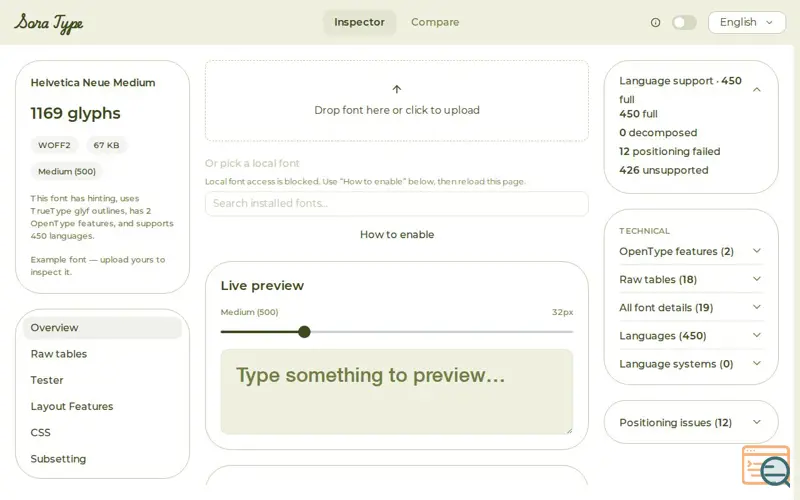The image size is (800, 500).
Task: Expand All font details (19)
Action: pos(691,308)
